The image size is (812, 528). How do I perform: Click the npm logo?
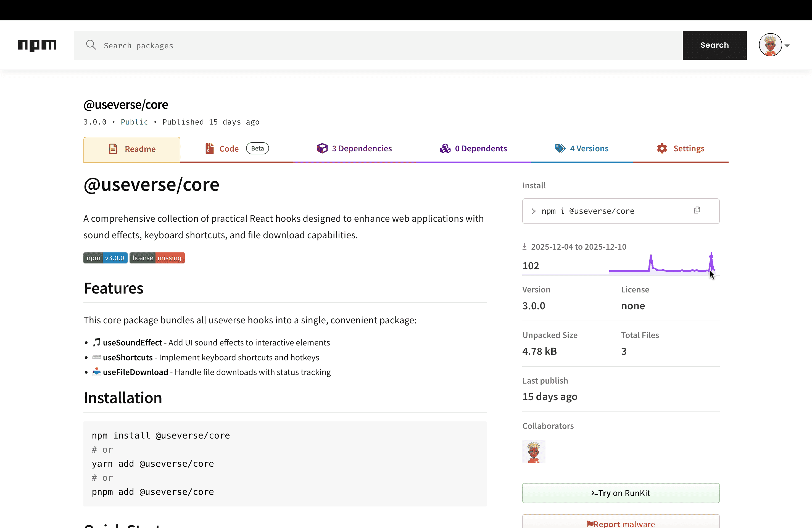point(37,45)
